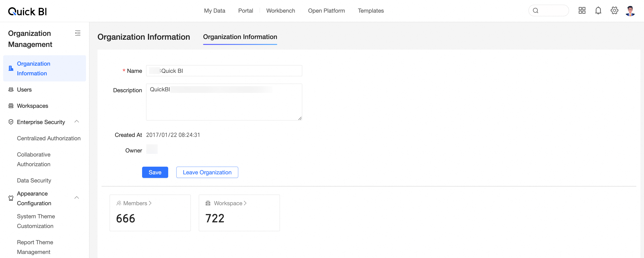The width and height of the screenshot is (644, 258).
Task: Focus the Name input field
Action: 224,71
